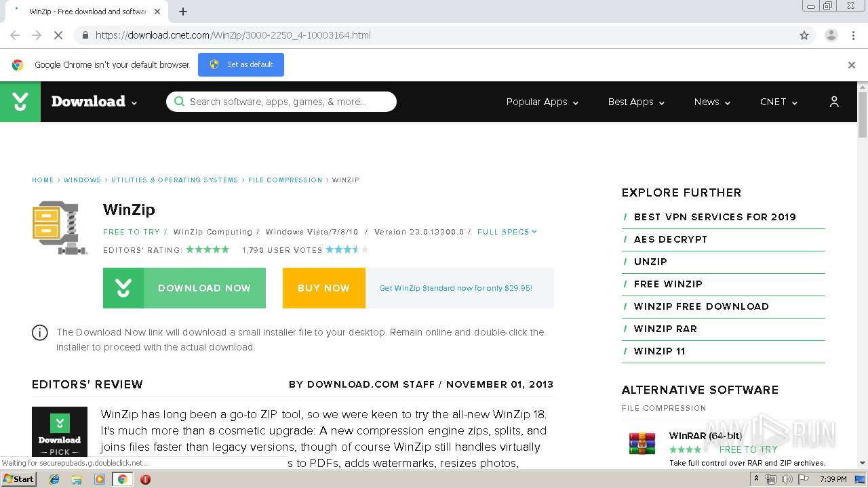Click the magnifier icon in search box

pyautogui.click(x=179, y=102)
